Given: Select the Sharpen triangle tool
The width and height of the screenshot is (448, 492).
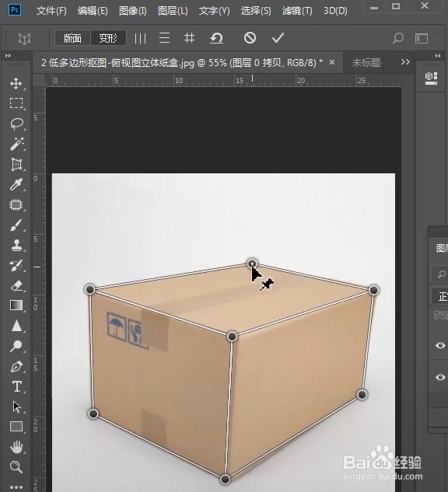Looking at the screenshot, I should pos(16,326).
